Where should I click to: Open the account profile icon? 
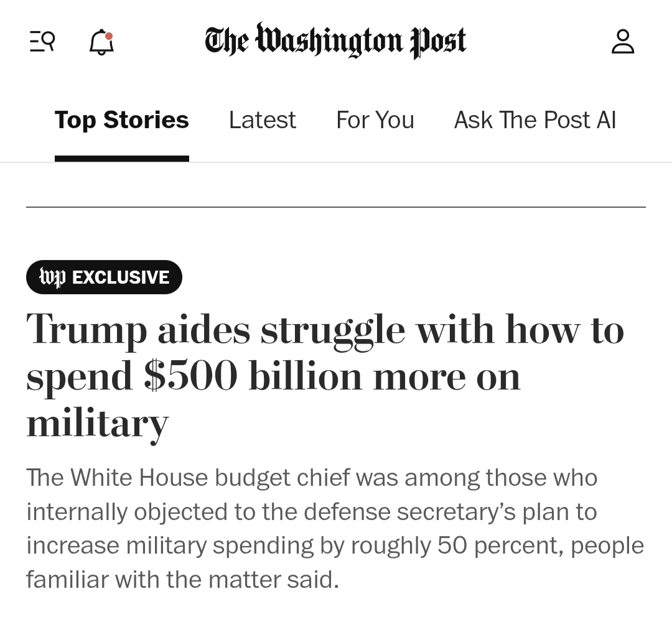[x=623, y=42]
